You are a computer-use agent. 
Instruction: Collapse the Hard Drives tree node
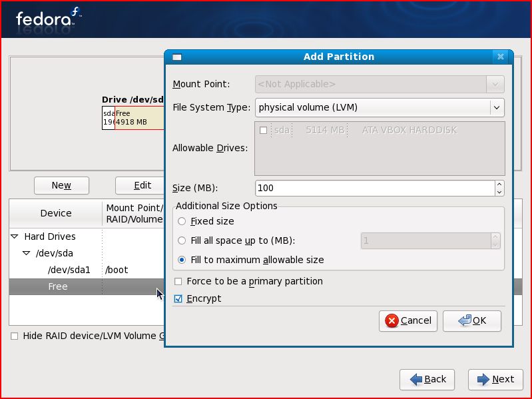point(15,236)
